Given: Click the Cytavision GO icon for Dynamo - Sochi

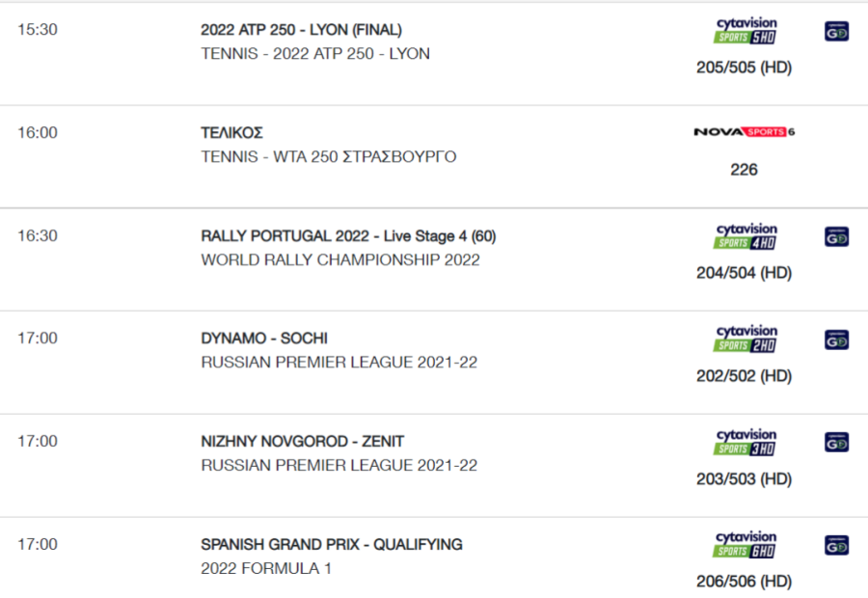Looking at the screenshot, I should [x=836, y=340].
